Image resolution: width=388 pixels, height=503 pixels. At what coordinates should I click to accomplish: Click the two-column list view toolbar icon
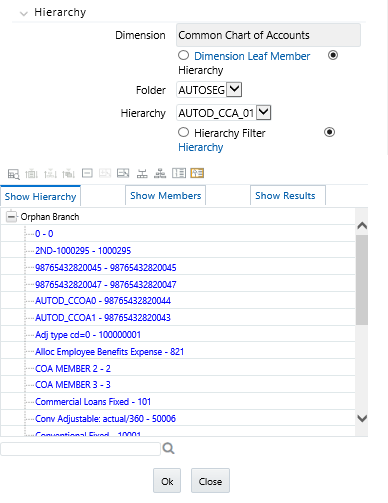pos(179,173)
